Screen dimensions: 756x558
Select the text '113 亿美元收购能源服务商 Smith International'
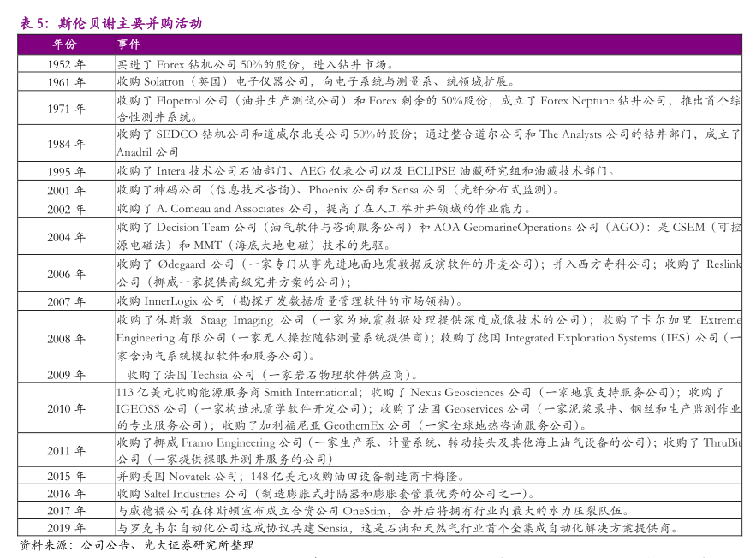point(237,392)
